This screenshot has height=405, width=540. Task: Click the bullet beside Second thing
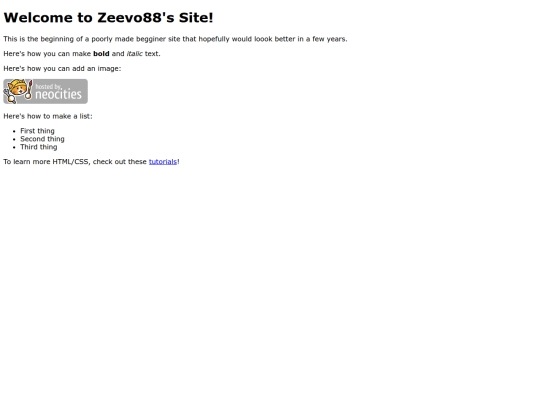pyautogui.click(x=14, y=139)
